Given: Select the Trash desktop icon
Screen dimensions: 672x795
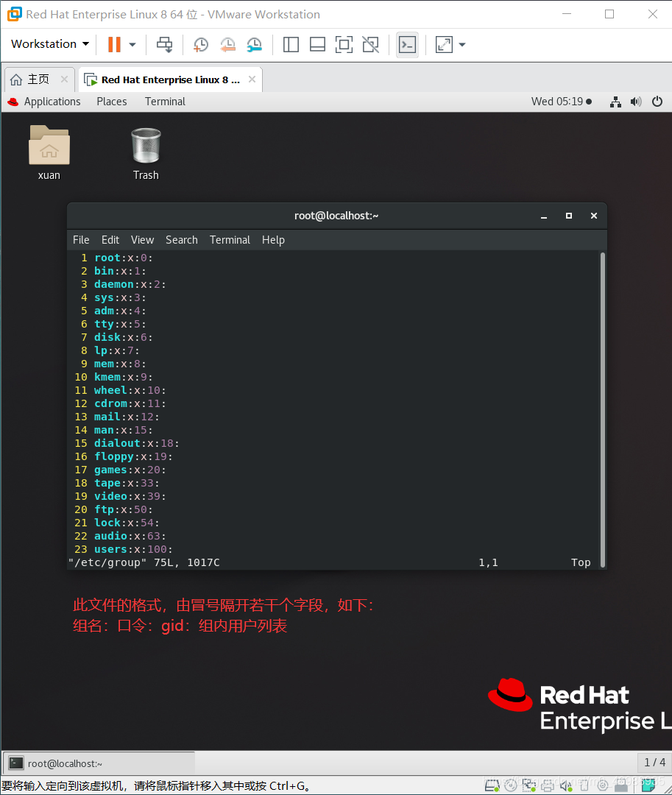Looking at the screenshot, I should (x=146, y=153).
